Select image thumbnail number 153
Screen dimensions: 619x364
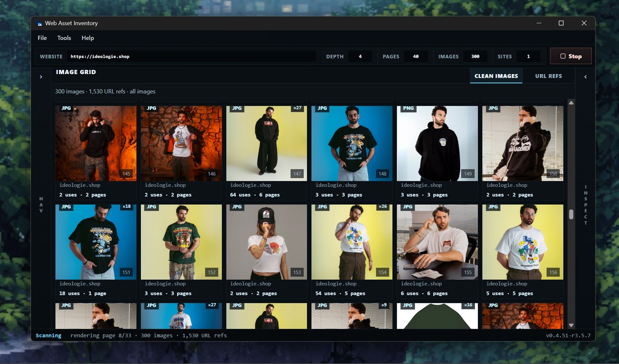coord(267,242)
